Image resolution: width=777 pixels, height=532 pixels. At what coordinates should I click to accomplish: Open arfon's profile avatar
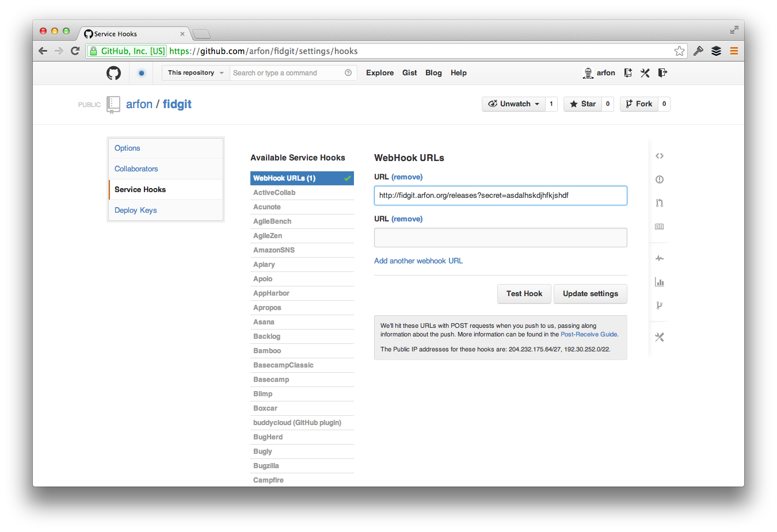[588, 73]
